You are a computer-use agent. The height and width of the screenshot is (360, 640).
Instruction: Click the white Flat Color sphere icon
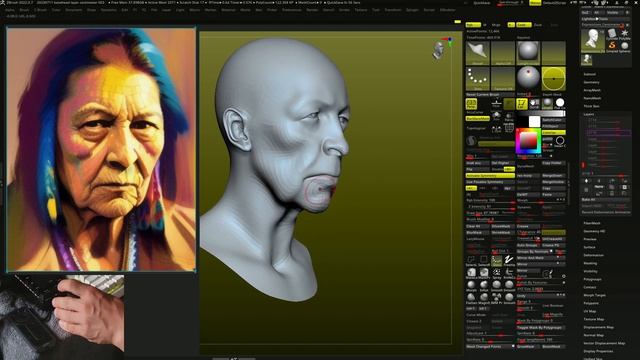point(560,103)
